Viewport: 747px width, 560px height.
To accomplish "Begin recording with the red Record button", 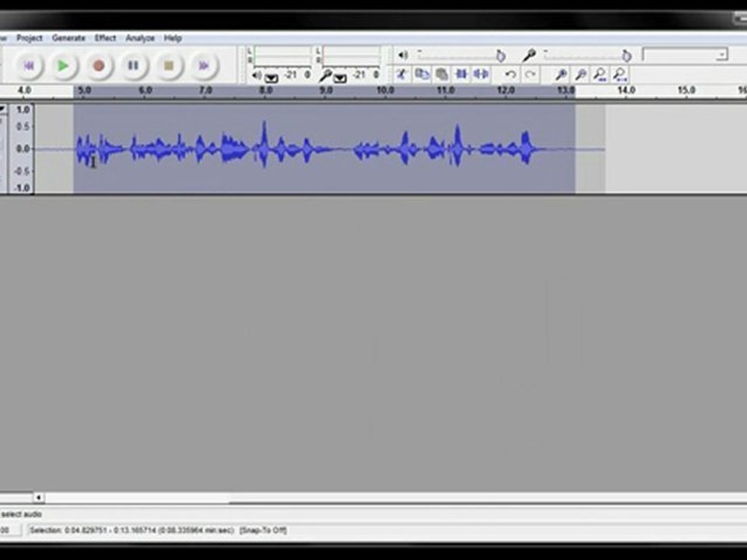I will (99, 65).
